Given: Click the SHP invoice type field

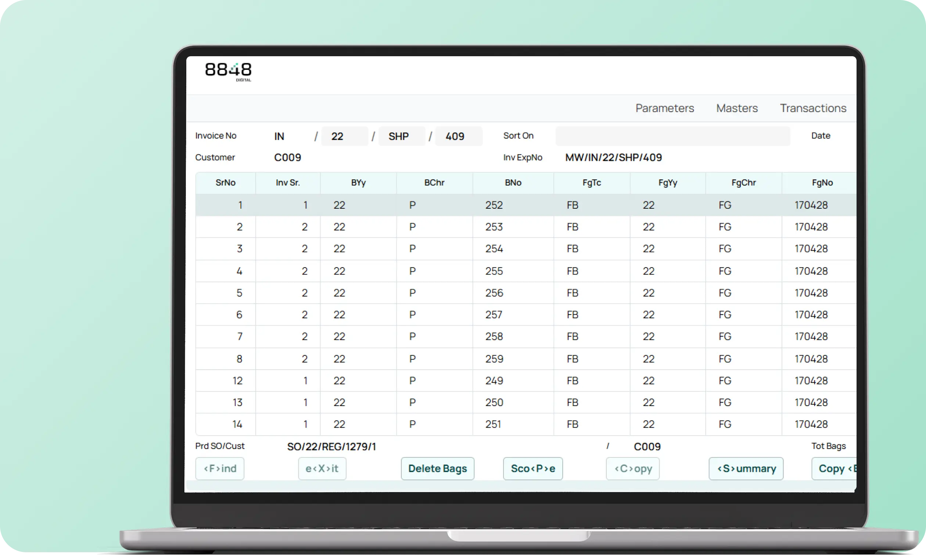Looking at the screenshot, I should [x=402, y=136].
